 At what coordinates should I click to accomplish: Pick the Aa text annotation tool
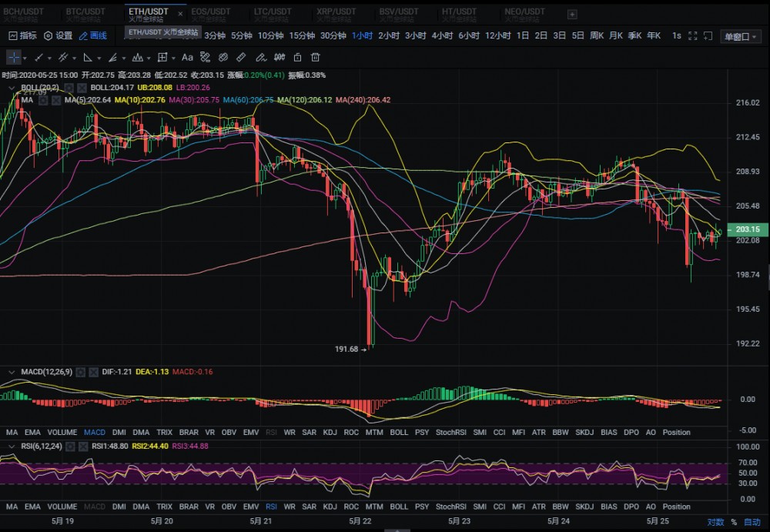186,57
